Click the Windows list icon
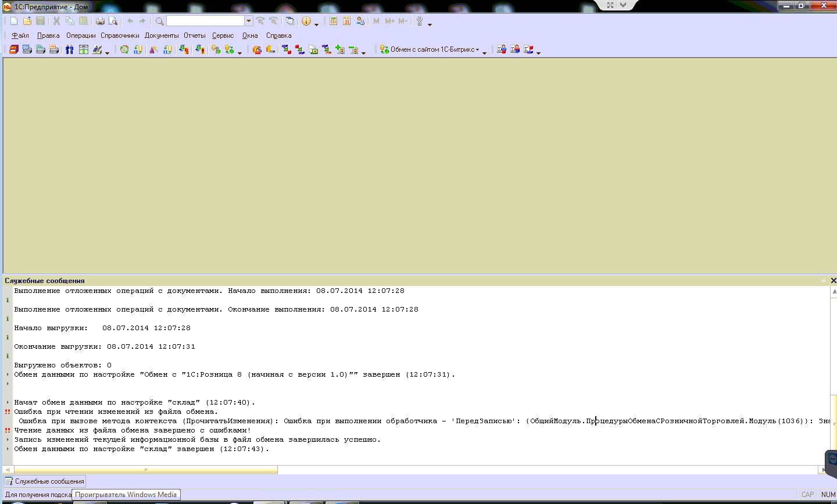This screenshot has width=837, height=504. click(x=289, y=21)
